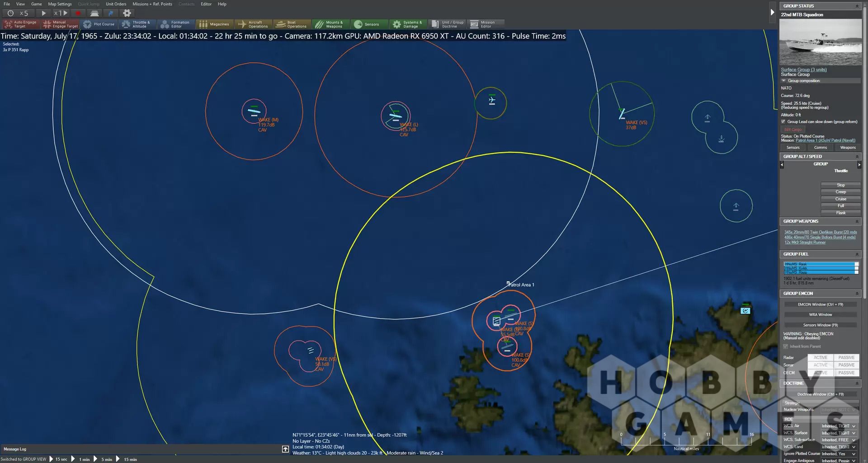868x463 pixels.
Task: Set Sonar to ACTIVE
Action: click(821, 365)
